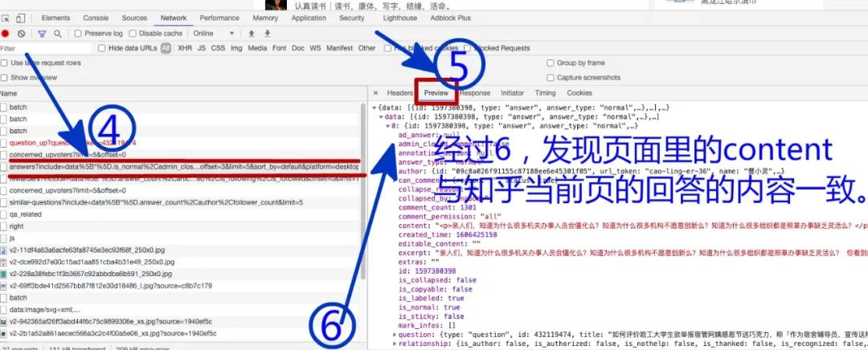Enable Disable cache checkbox
The image size is (868, 350).
click(133, 34)
